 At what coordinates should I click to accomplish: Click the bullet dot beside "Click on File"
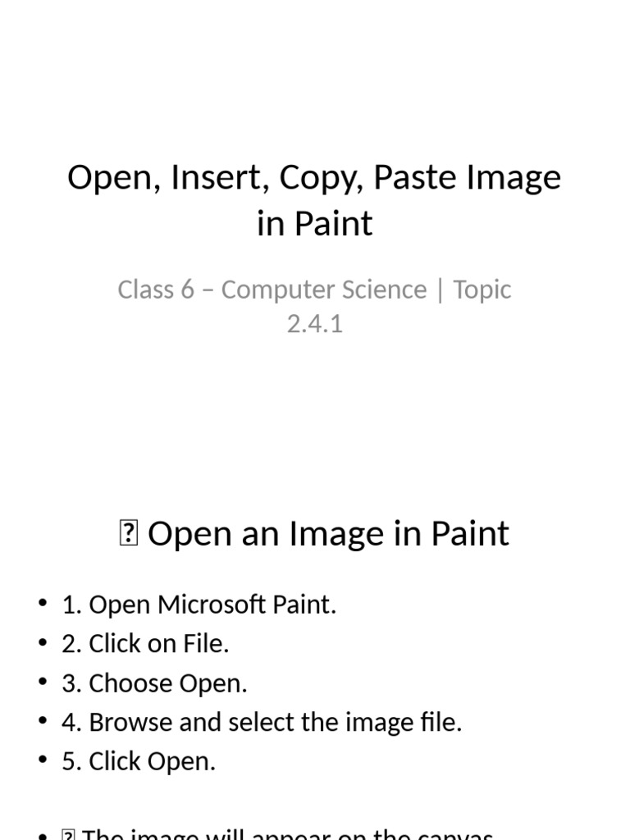click(x=43, y=645)
